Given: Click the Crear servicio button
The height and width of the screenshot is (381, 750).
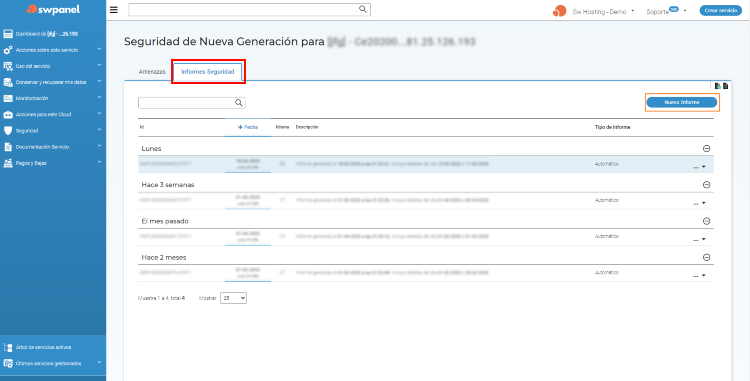Looking at the screenshot, I should (x=721, y=11).
